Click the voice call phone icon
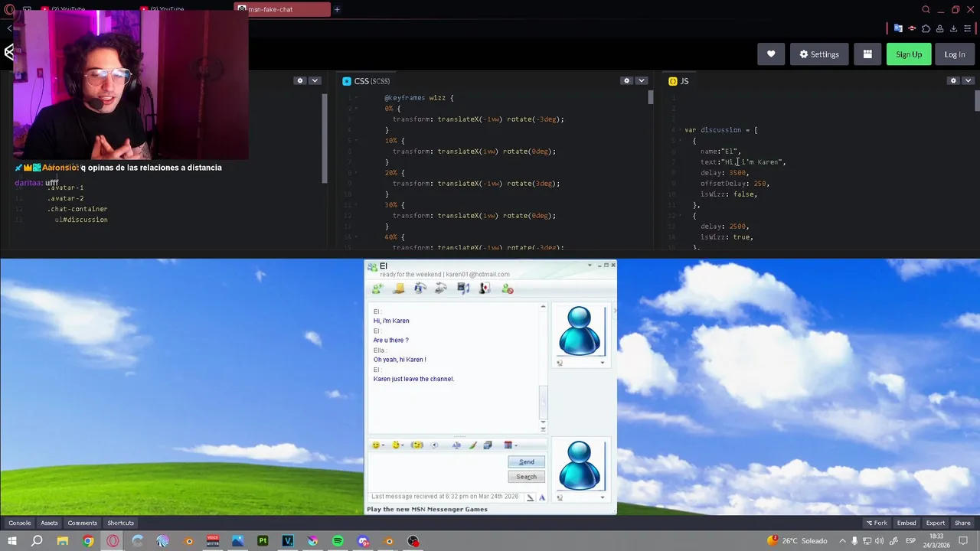The height and width of the screenshot is (551, 980). [x=441, y=289]
